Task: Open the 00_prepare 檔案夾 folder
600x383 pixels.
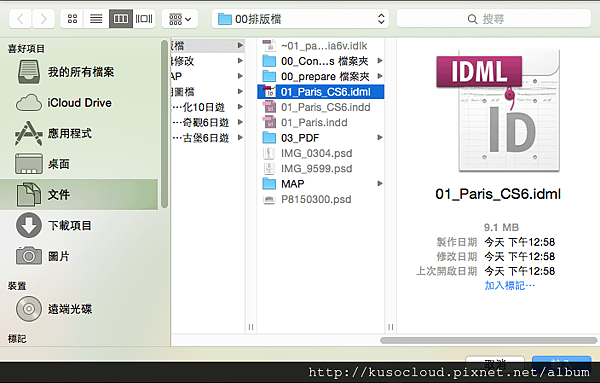Action: pos(321,77)
